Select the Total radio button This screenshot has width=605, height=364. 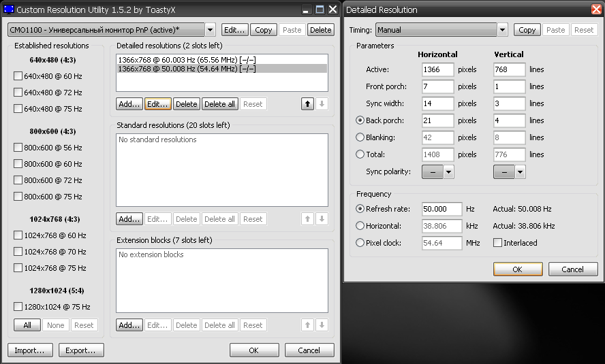pyautogui.click(x=360, y=154)
